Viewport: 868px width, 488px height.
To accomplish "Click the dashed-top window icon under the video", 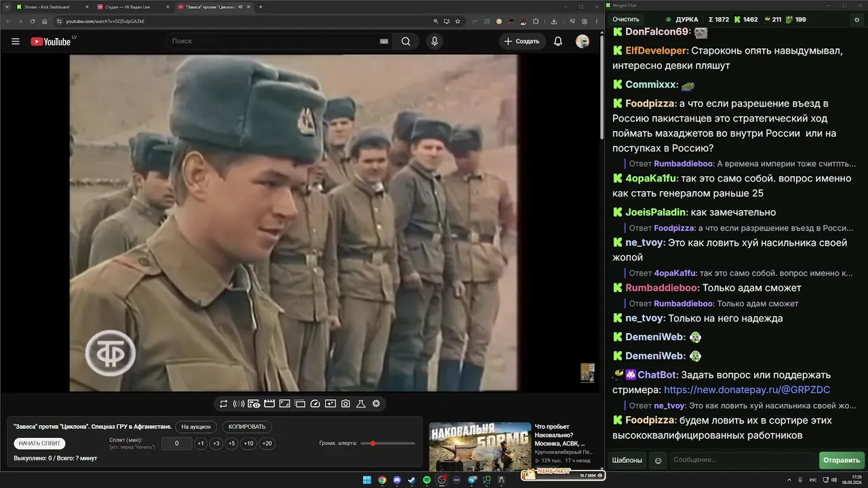I will (300, 404).
